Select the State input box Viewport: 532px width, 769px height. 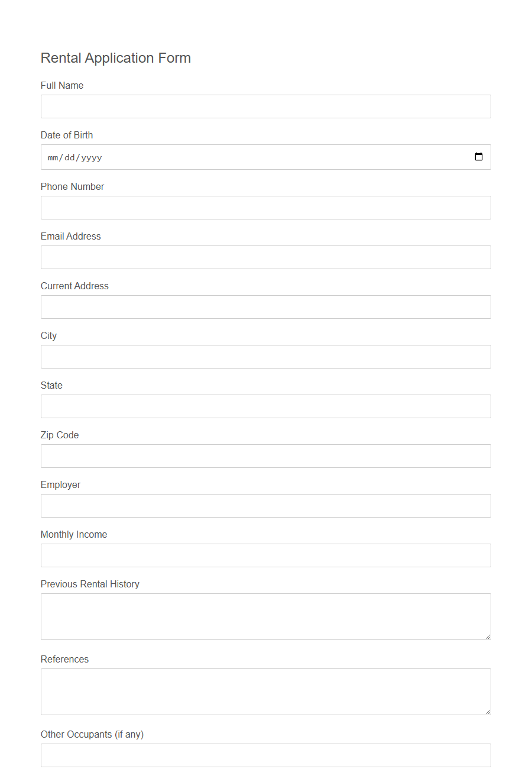[x=265, y=406]
